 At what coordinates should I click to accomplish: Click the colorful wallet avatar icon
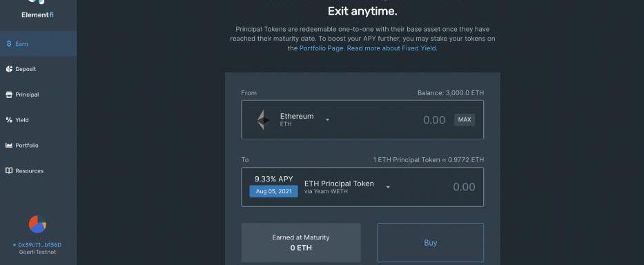tap(37, 224)
